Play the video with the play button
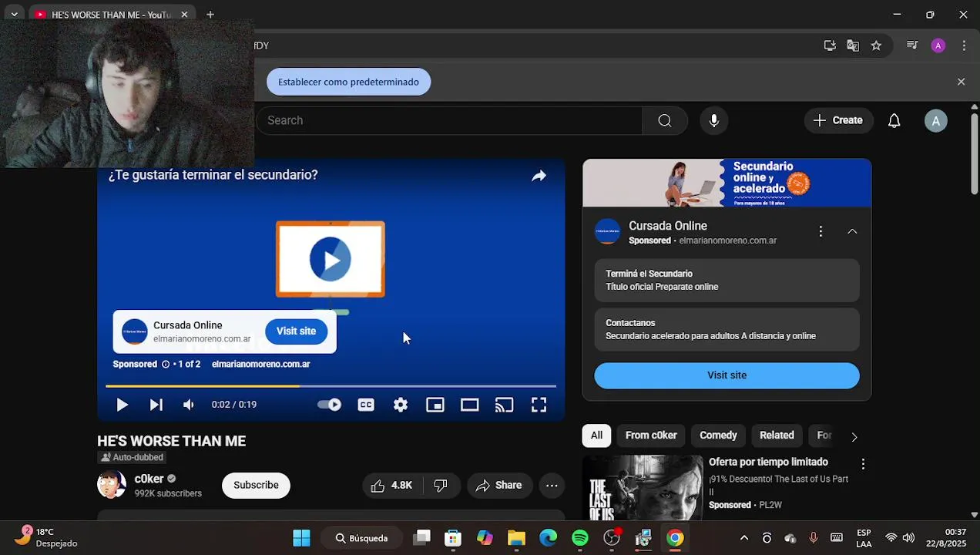980x555 pixels. pos(122,405)
